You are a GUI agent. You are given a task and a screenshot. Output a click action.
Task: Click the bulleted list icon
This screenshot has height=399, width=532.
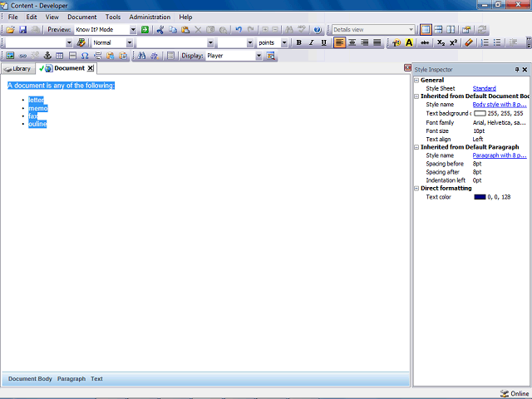(497, 42)
